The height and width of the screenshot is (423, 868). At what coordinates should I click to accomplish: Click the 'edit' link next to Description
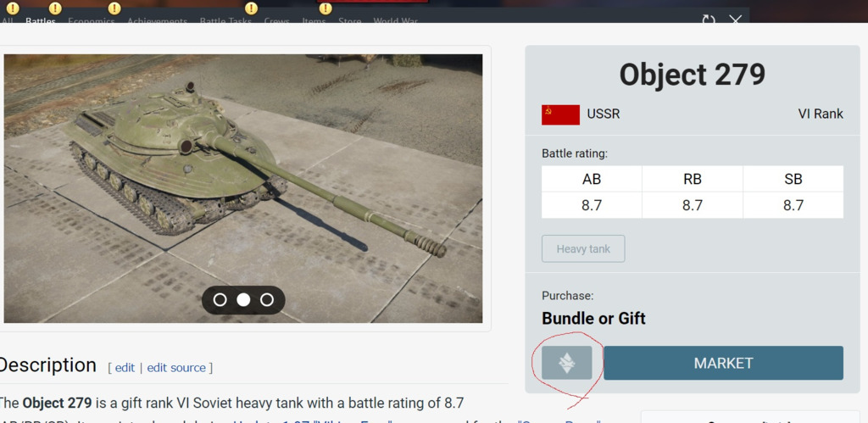pyautogui.click(x=125, y=368)
